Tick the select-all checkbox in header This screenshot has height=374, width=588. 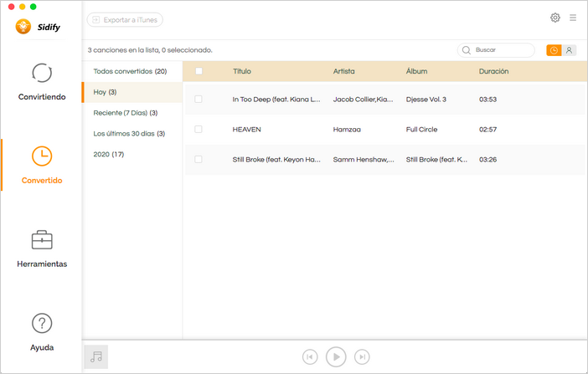(x=199, y=71)
